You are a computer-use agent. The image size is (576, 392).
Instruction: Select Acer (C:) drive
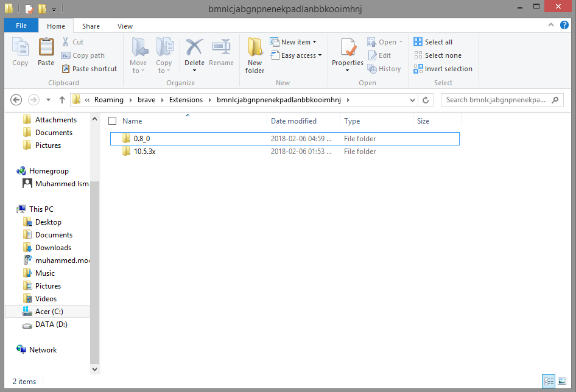click(47, 312)
